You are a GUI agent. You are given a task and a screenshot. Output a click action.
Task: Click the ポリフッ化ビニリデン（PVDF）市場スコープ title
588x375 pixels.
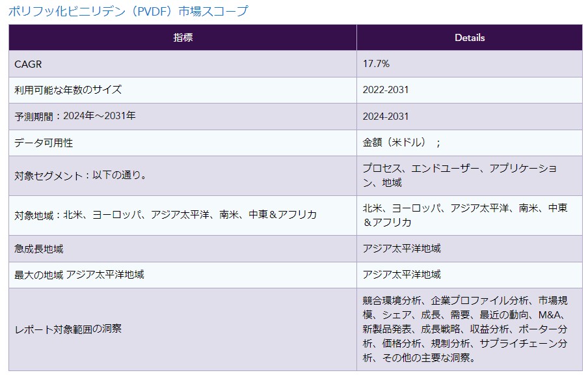point(127,11)
